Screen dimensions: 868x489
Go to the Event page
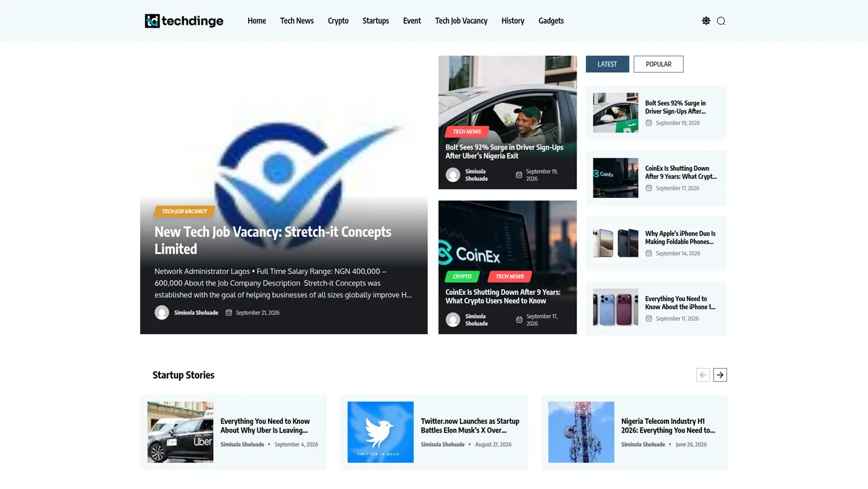(x=412, y=20)
